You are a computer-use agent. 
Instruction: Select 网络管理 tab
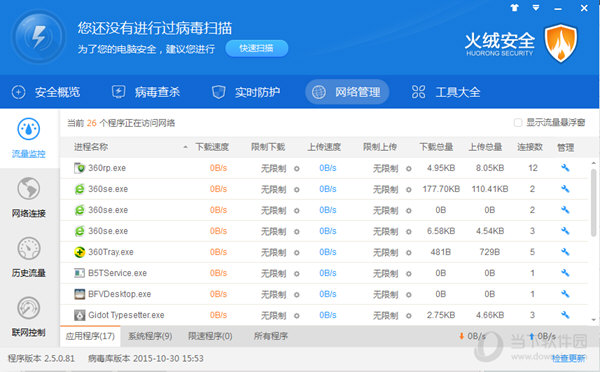347,92
